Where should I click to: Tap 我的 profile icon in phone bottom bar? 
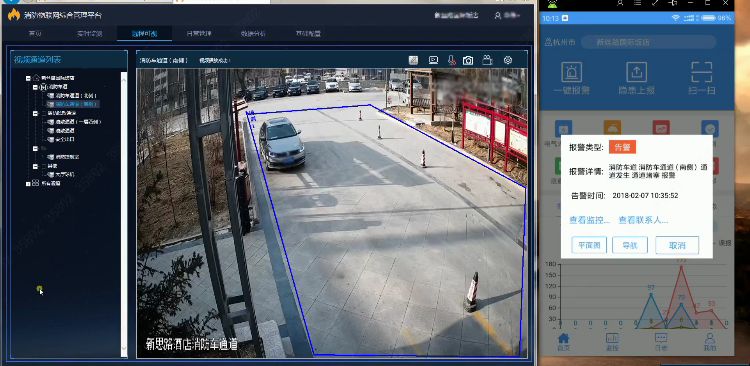click(710, 342)
